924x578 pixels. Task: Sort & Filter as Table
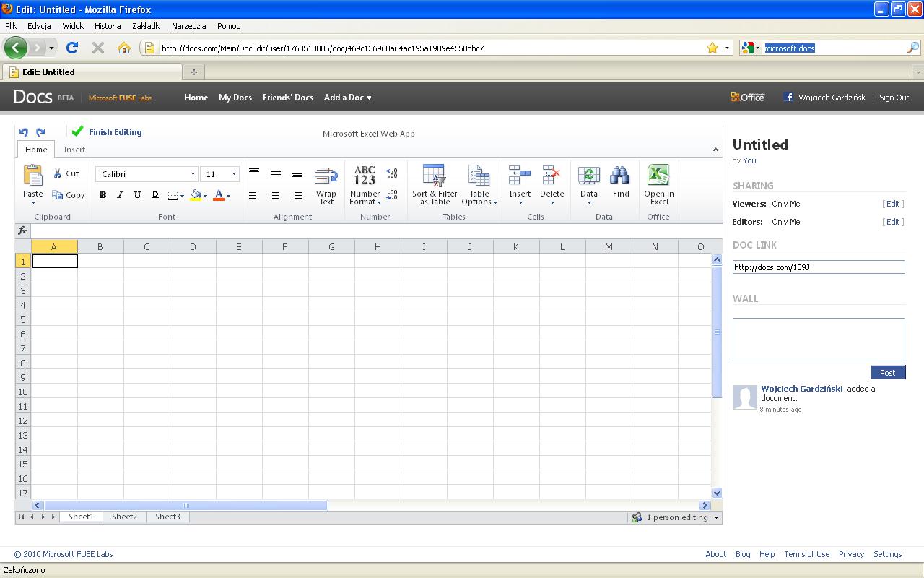[435, 186]
